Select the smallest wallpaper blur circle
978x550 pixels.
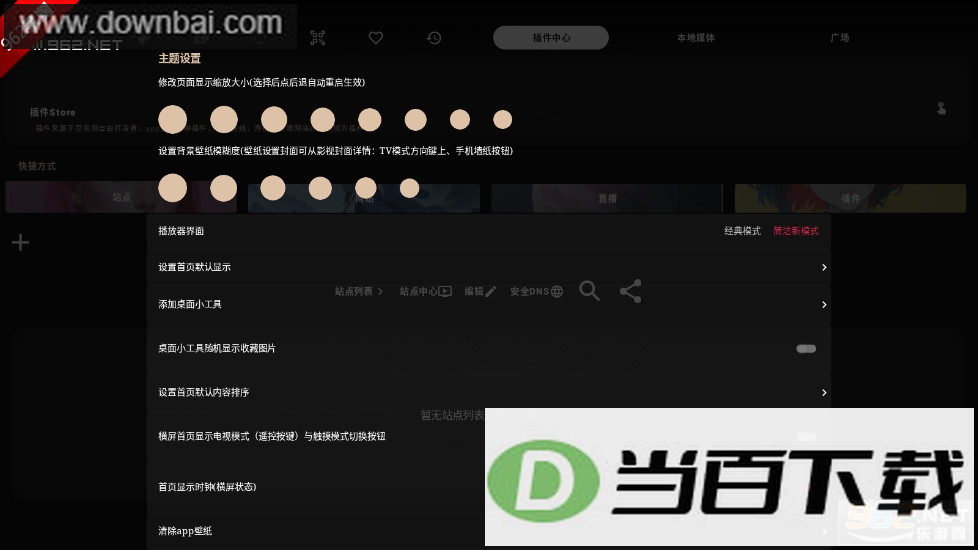pos(409,188)
